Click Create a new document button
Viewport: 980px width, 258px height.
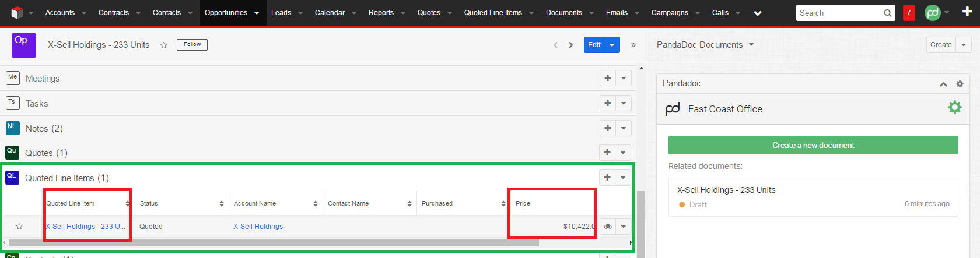coord(813,145)
